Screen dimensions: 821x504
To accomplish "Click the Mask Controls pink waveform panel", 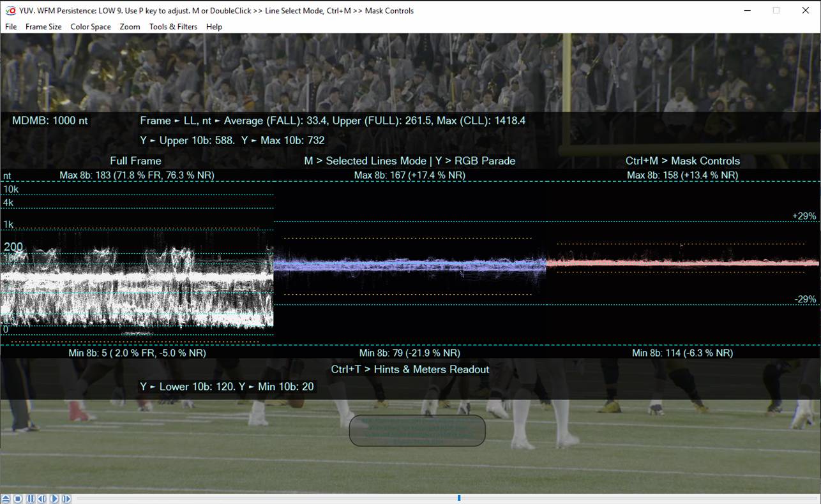I will coord(682,262).
